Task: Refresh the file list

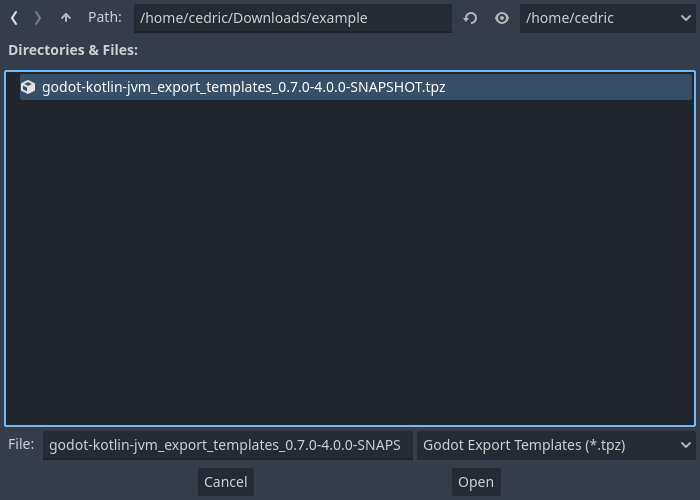Action: coord(470,18)
